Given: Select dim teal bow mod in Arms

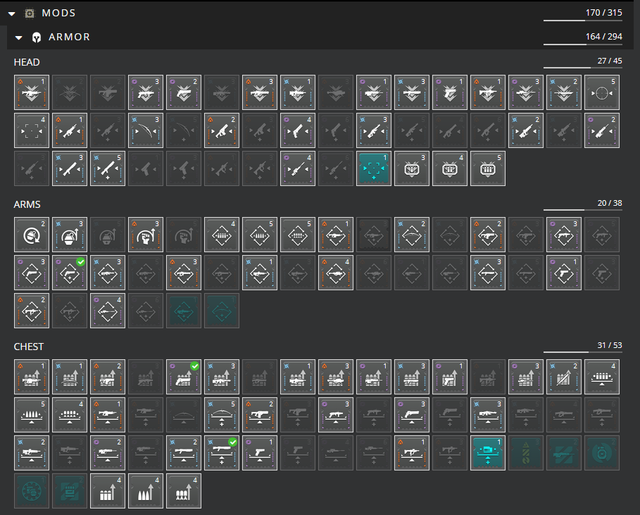Looking at the screenshot, I should click(221, 310).
